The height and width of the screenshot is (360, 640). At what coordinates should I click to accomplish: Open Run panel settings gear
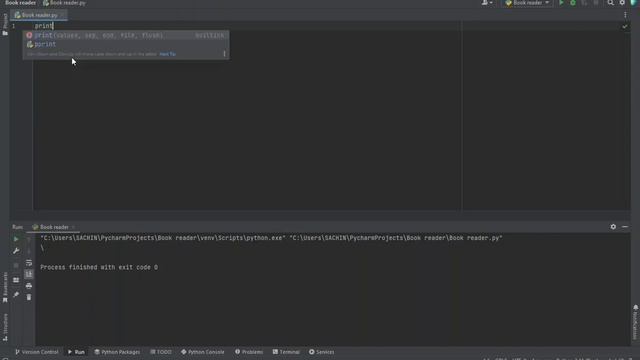613,227
